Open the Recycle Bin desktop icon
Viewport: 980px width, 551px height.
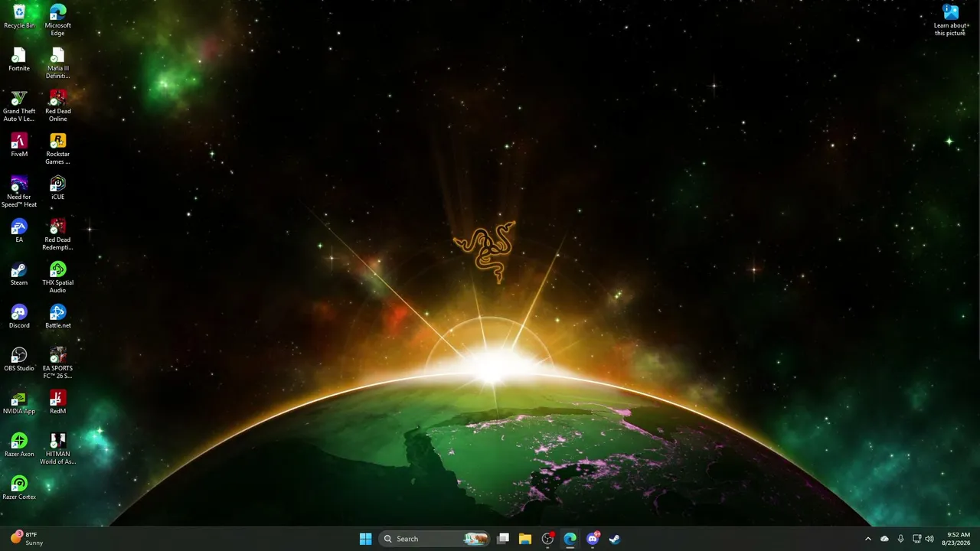[19, 17]
